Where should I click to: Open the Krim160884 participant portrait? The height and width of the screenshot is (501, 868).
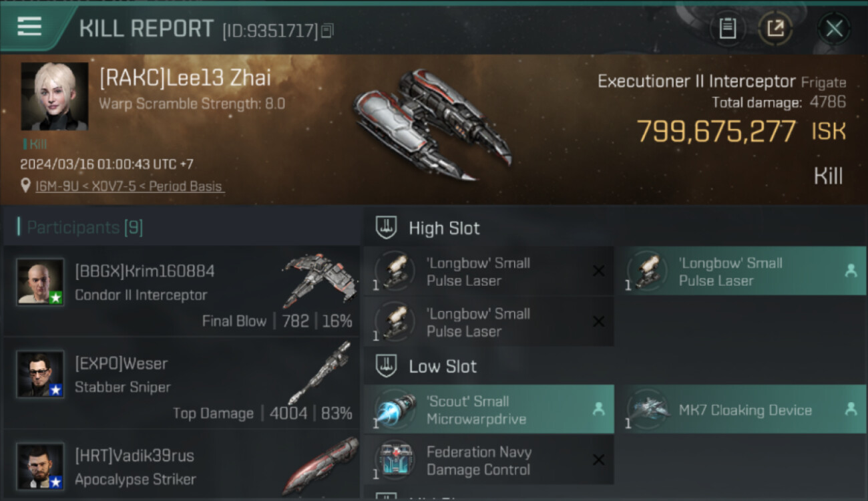(x=41, y=282)
